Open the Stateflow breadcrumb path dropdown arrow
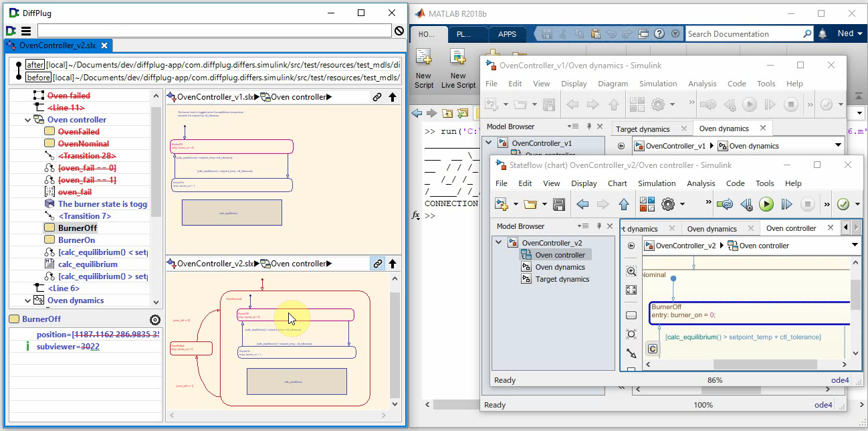 tap(855, 246)
